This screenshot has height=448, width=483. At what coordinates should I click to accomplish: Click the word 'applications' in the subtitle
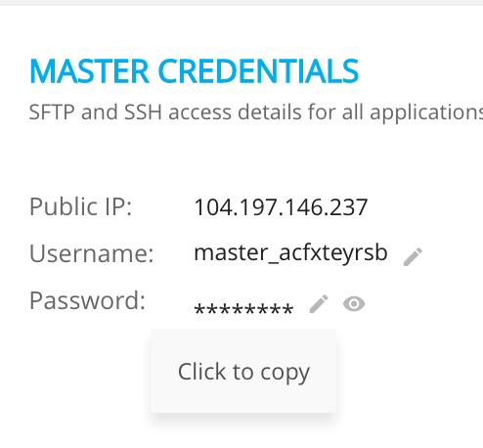pyautogui.click(x=426, y=113)
